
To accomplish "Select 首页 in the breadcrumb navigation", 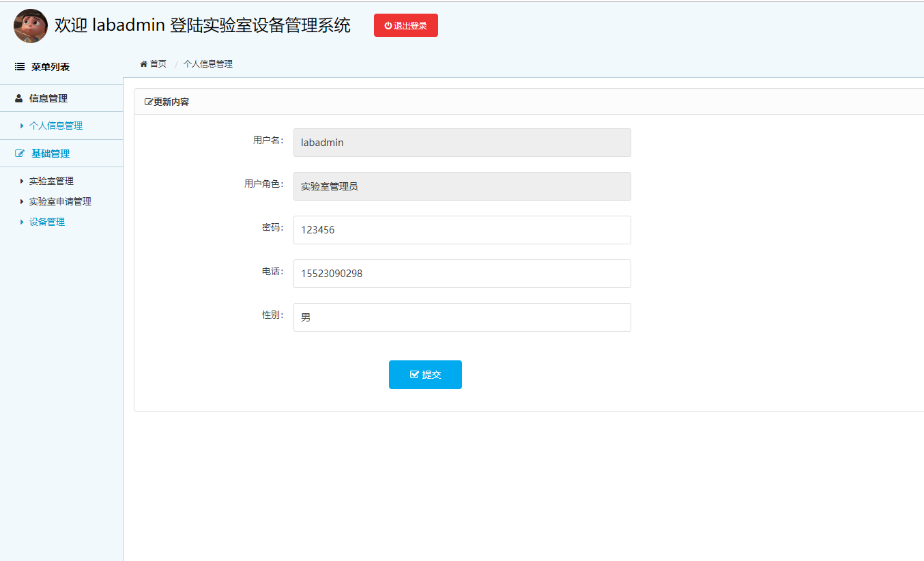I will coord(157,63).
